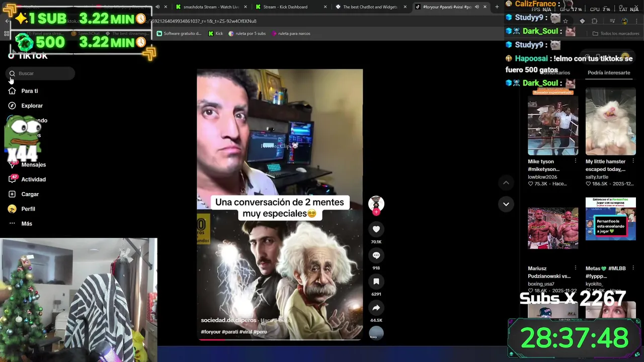Viewport: 644px width, 362px height.
Task: Open Explorar compass icon in sidebar
Action: (12, 106)
